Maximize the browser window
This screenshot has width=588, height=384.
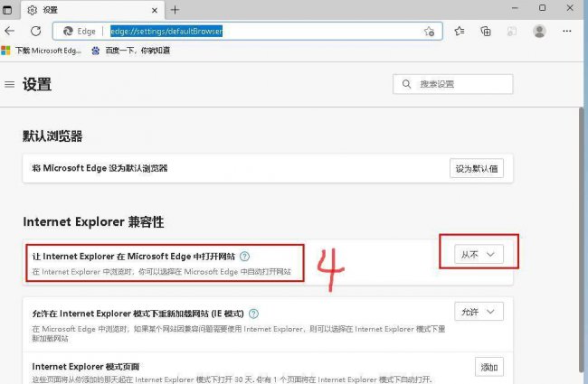click(542, 8)
